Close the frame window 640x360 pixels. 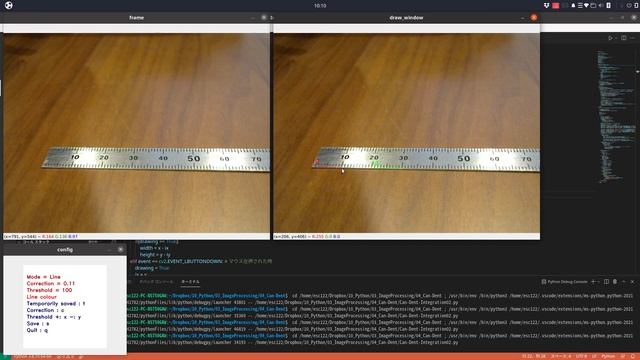[264, 18]
